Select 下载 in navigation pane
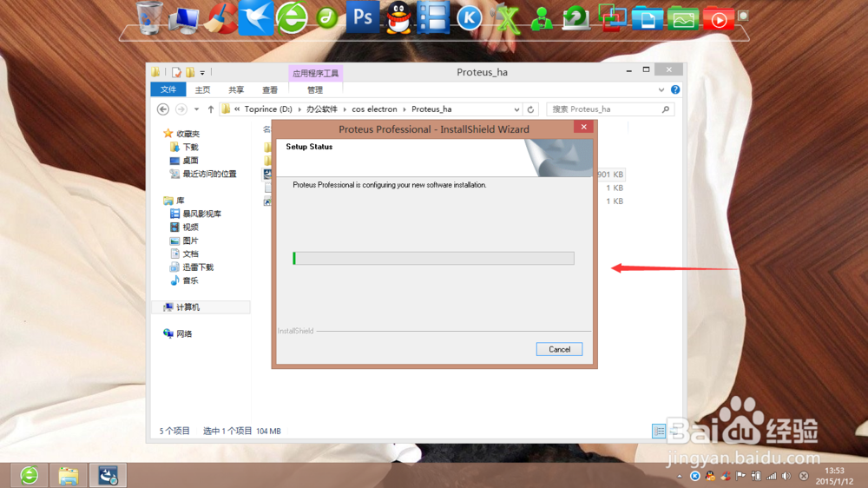 pyautogui.click(x=190, y=147)
